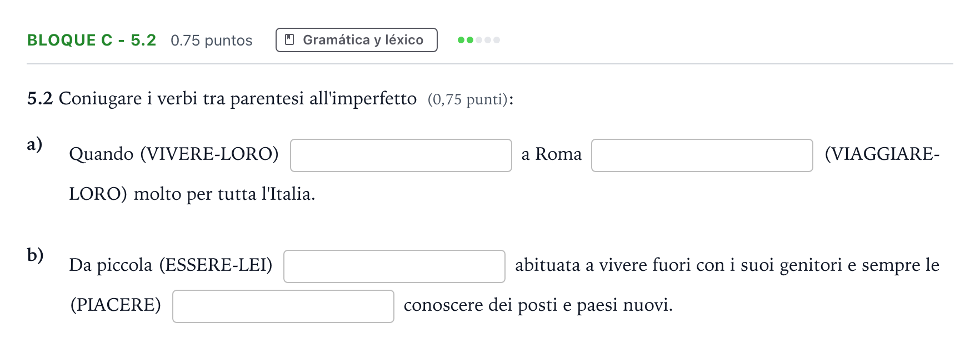Click the fourth gray difficulty dot

488,40
